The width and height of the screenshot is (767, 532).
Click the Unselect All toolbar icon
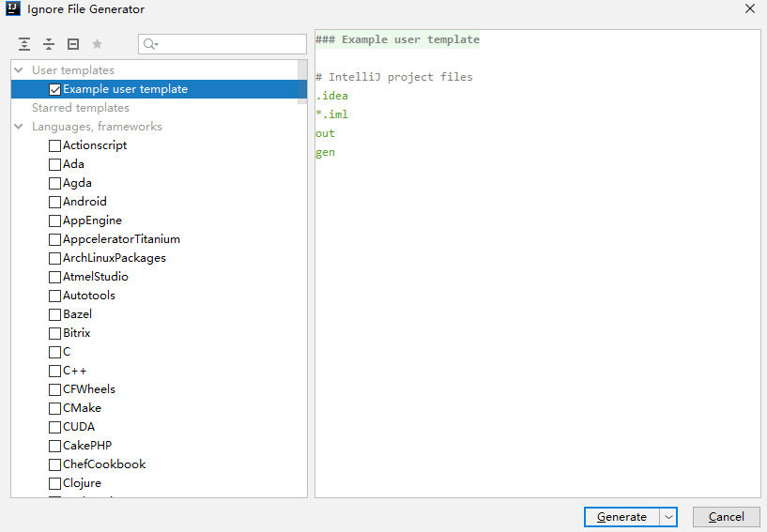[73, 44]
